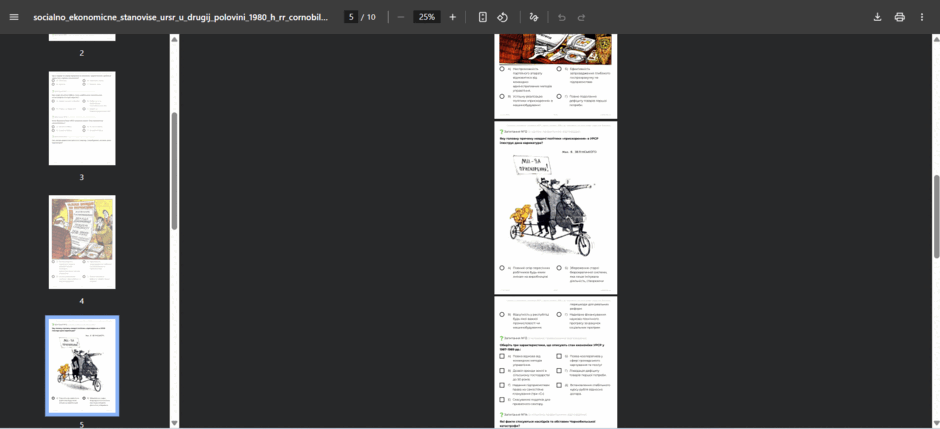This screenshot has width=940, height=429.
Task: Edit the current page number field
Action: [351, 17]
